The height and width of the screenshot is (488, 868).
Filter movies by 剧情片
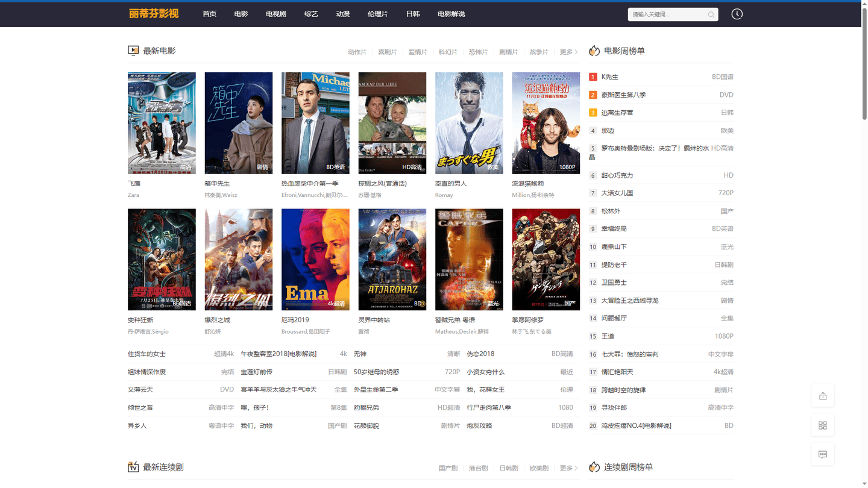[x=509, y=52]
